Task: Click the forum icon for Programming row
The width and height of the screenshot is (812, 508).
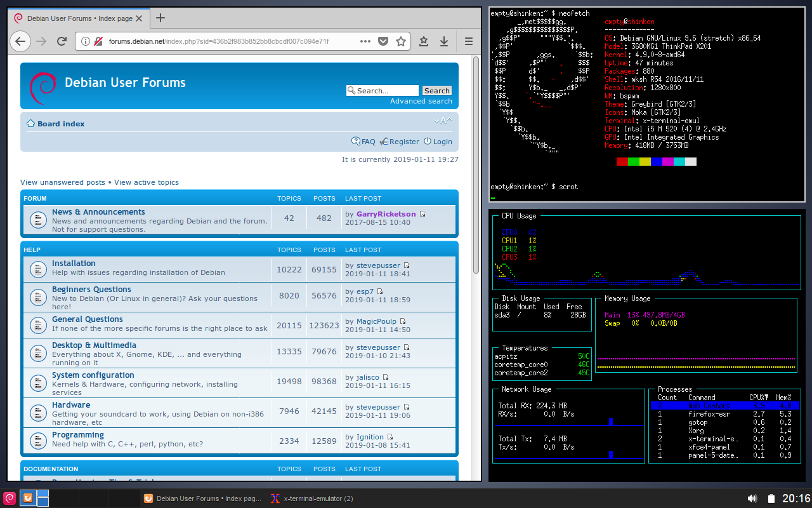Action: click(38, 439)
